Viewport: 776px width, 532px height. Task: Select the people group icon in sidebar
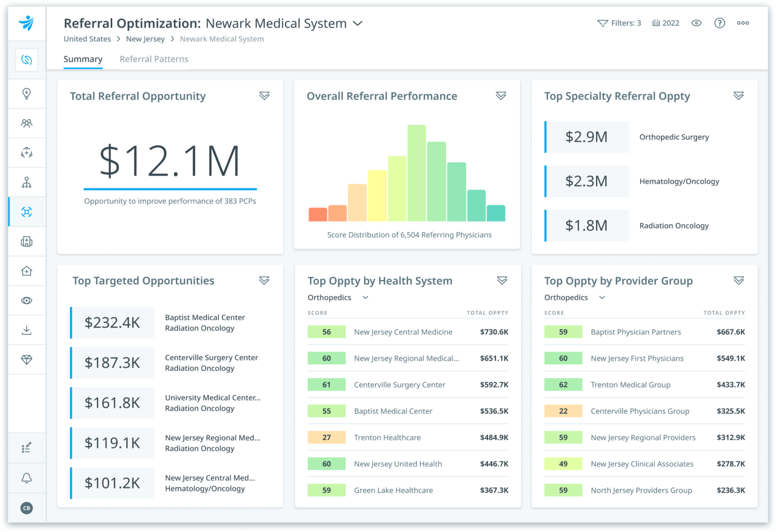coord(27,123)
